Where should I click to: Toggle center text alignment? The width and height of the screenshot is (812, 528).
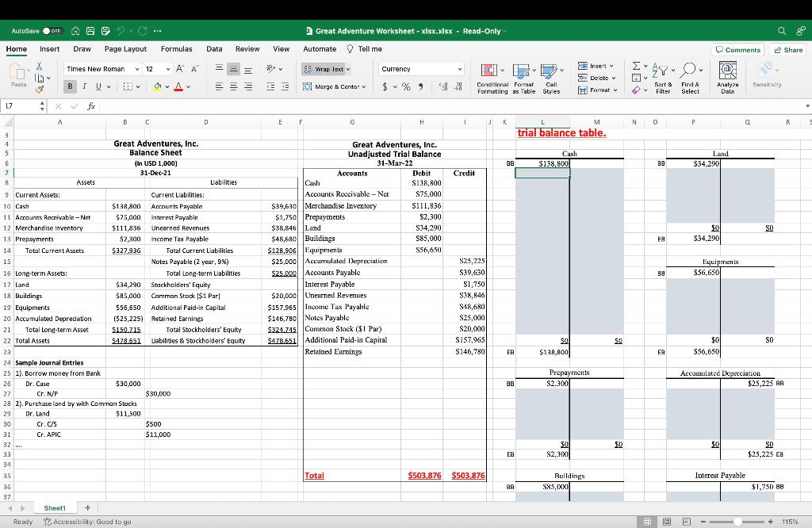coord(234,86)
